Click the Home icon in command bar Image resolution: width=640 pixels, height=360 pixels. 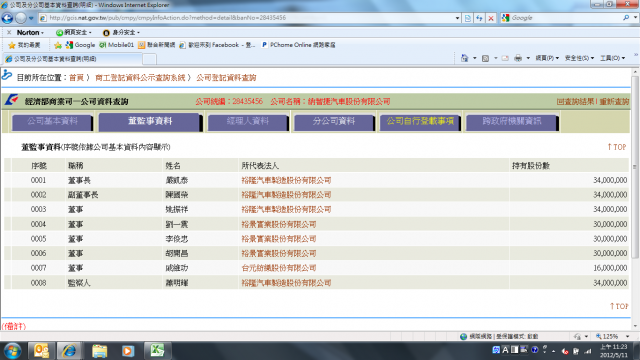[x=464, y=58]
